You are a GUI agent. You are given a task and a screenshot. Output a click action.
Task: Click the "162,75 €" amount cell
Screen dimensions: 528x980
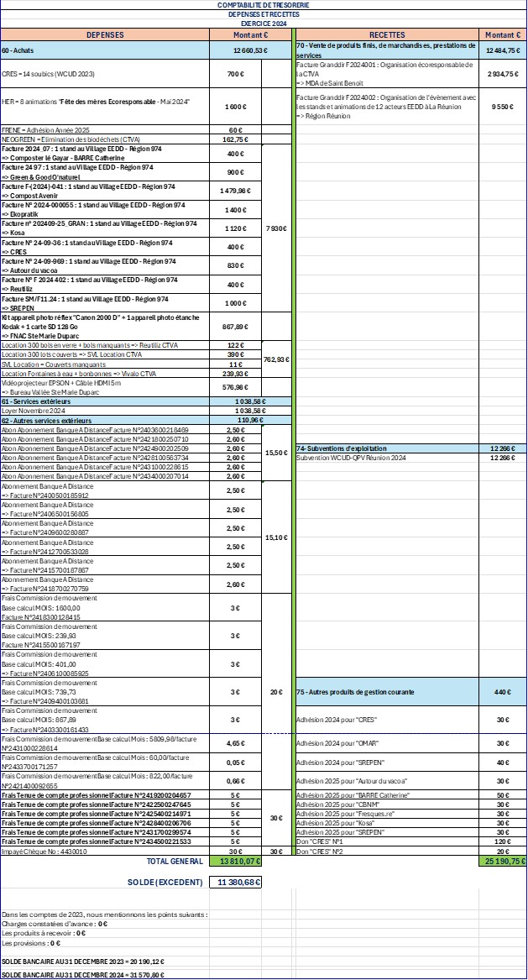pyautogui.click(x=236, y=139)
